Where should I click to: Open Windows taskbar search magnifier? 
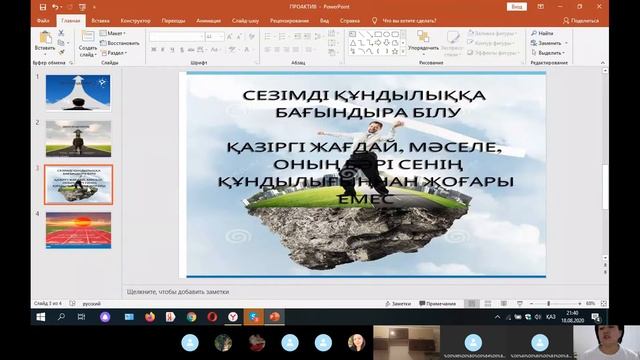61,317
